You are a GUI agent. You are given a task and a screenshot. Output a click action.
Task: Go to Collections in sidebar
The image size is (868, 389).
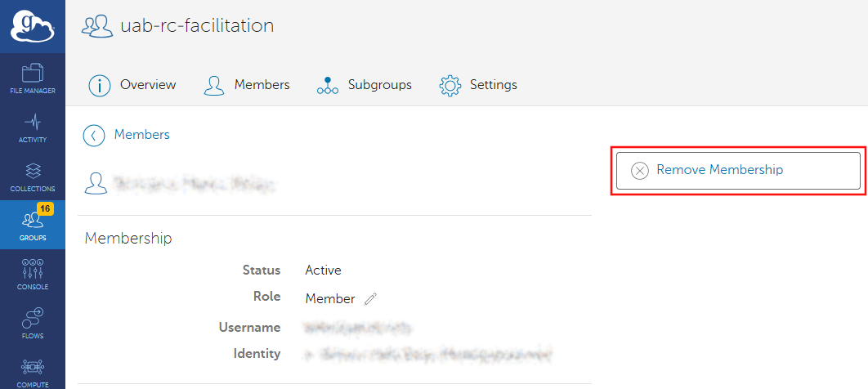33,177
